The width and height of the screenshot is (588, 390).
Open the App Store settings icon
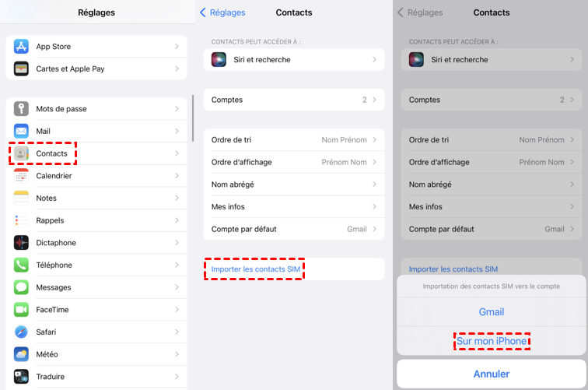[x=21, y=47]
